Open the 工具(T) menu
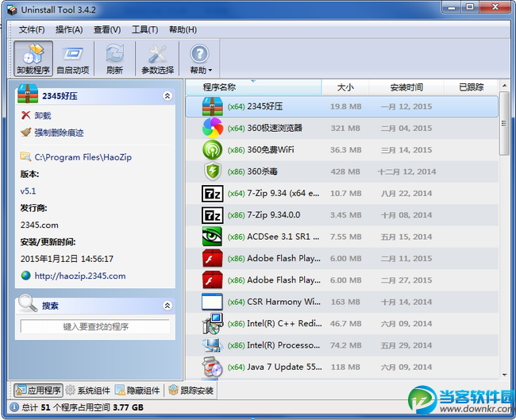Image resolution: width=516 pixels, height=420 pixels. tap(144, 30)
